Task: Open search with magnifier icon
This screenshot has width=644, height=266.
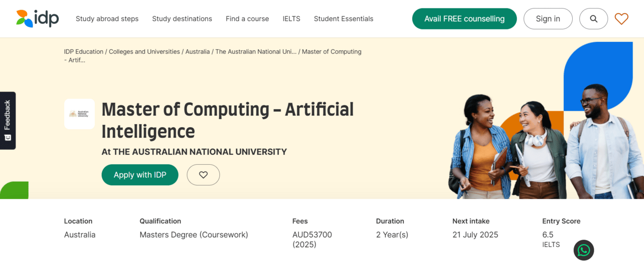Action: (594, 19)
